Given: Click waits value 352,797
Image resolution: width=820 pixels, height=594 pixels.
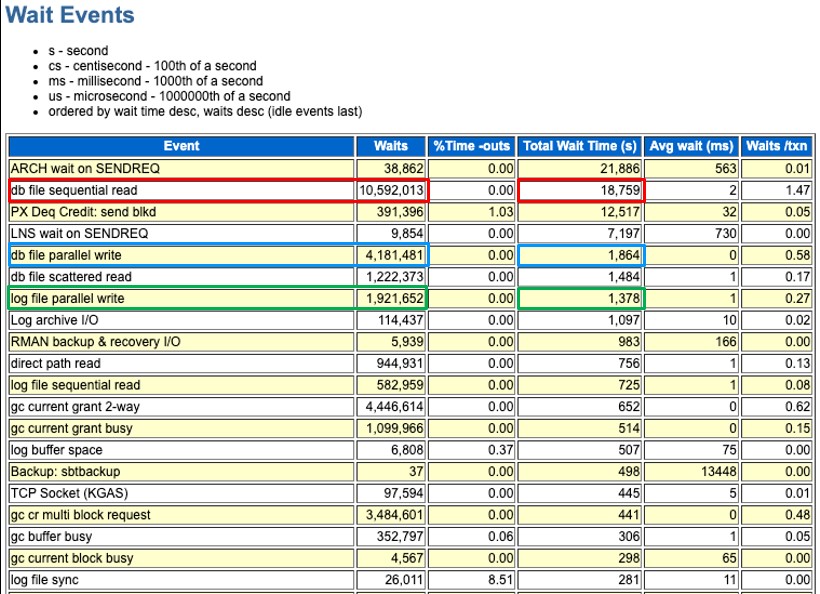Looking at the screenshot, I should (400, 536).
